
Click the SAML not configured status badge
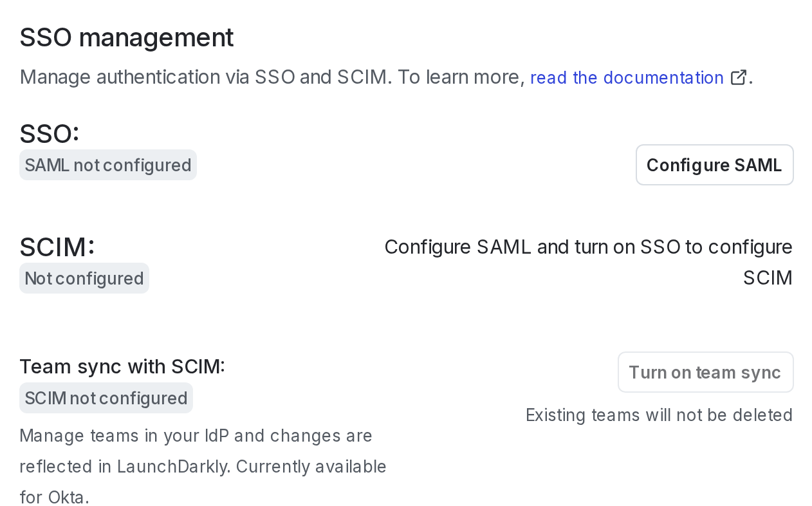click(107, 165)
